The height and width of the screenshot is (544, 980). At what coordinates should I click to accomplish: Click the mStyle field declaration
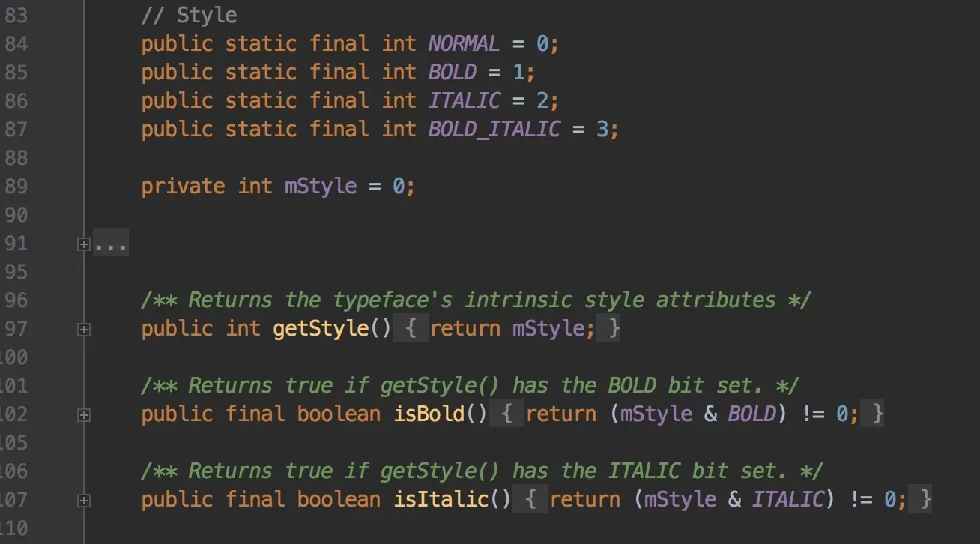[320, 186]
